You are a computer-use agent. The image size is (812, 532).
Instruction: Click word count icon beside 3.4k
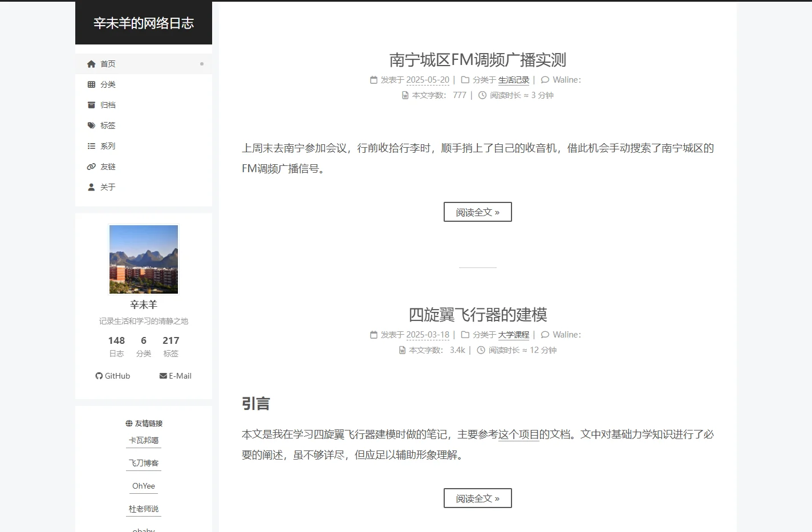tap(402, 350)
